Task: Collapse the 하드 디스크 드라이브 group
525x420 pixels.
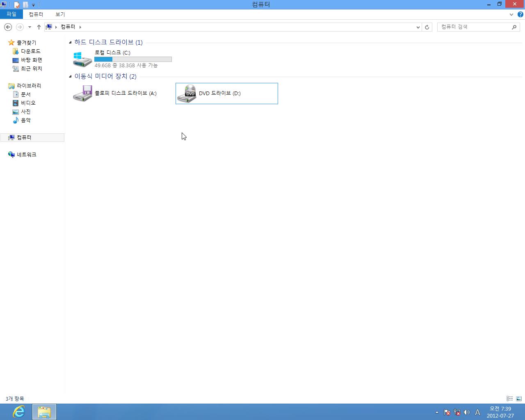Action: [70, 42]
